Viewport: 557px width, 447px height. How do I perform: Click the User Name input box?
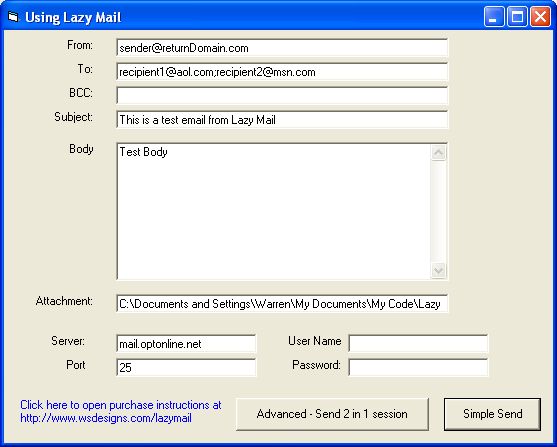pyautogui.click(x=418, y=344)
